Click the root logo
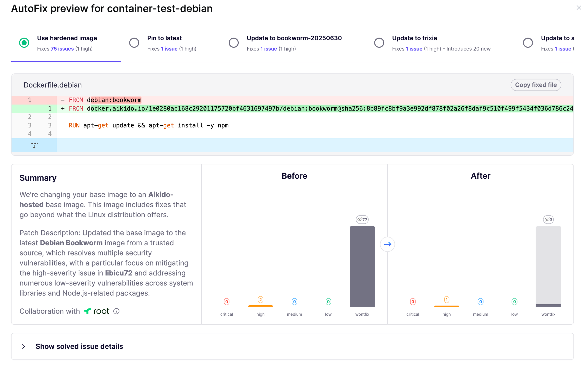The width and height of the screenshot is (588, 372). [x=97, y=311]
